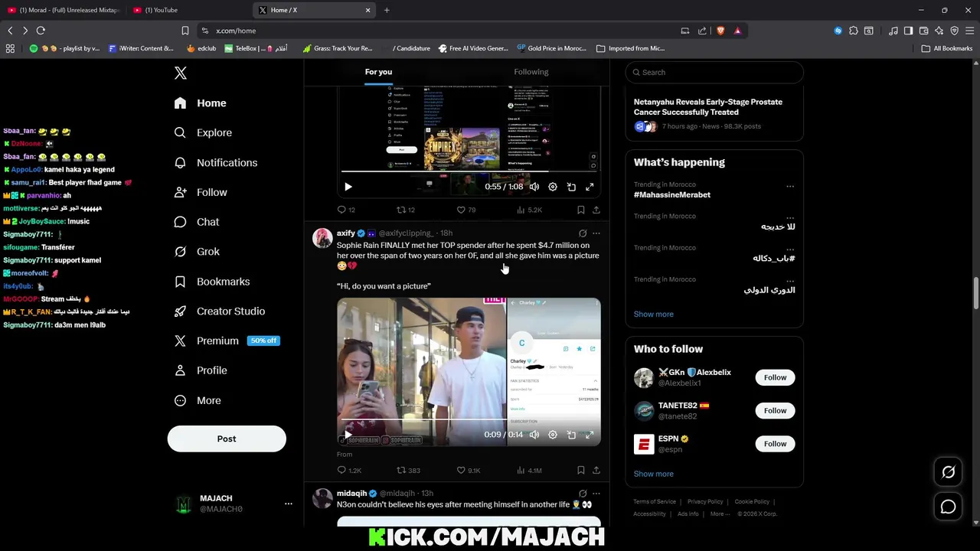The width and height of the screenshot is (980, 551).
Task: Open MAJACH account options menu
Action: pos(288,504)
